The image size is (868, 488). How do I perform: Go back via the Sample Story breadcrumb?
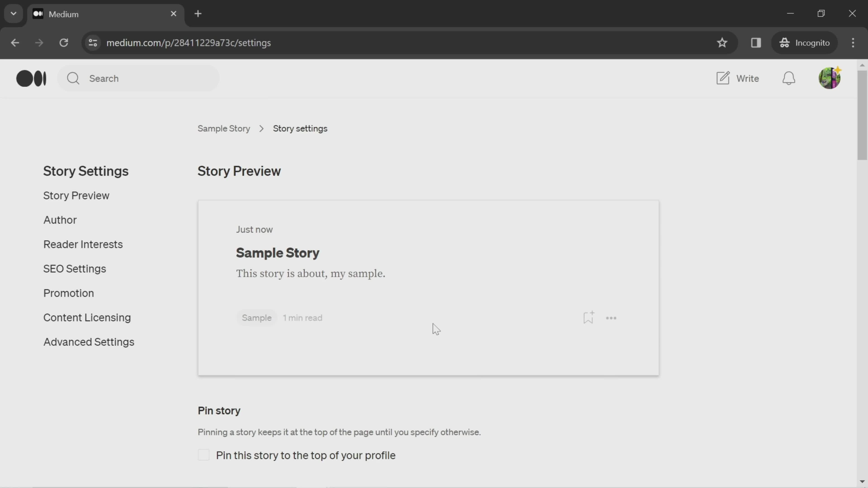(224, 128)
